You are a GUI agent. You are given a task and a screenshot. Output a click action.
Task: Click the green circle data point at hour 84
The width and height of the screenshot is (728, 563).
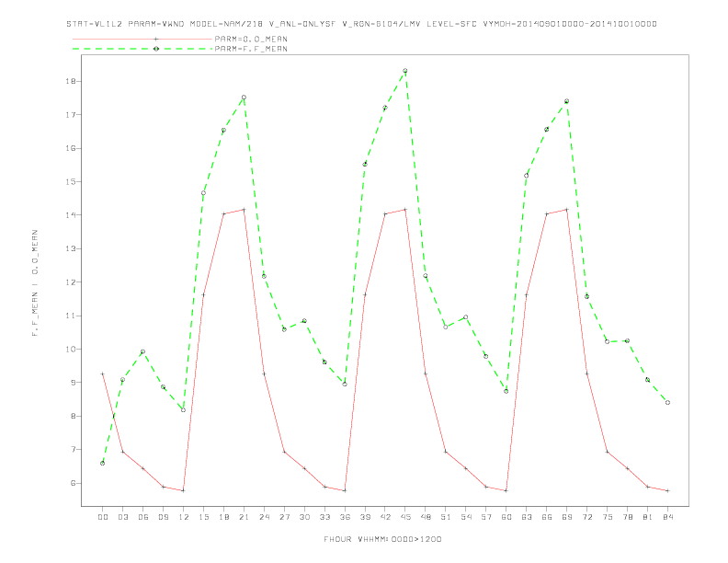point(667,403)
